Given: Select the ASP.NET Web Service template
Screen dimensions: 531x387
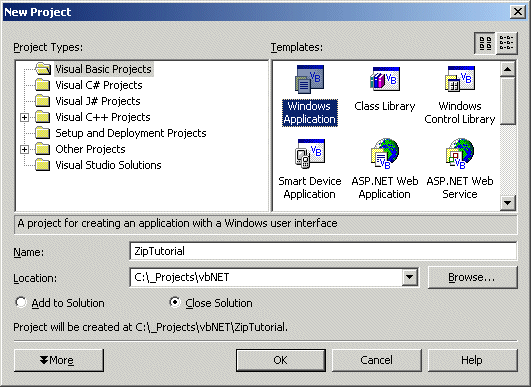Looking at the screenshot, I should click(460, 169).
